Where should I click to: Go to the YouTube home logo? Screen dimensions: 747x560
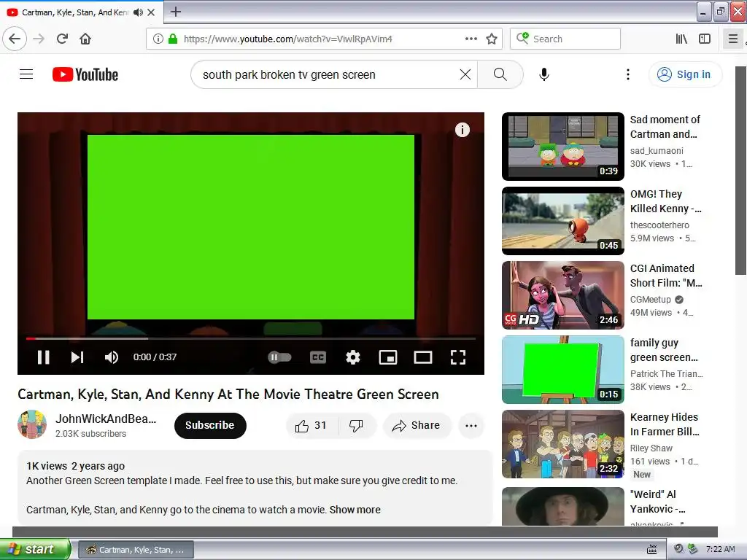(x=85, y=74)
